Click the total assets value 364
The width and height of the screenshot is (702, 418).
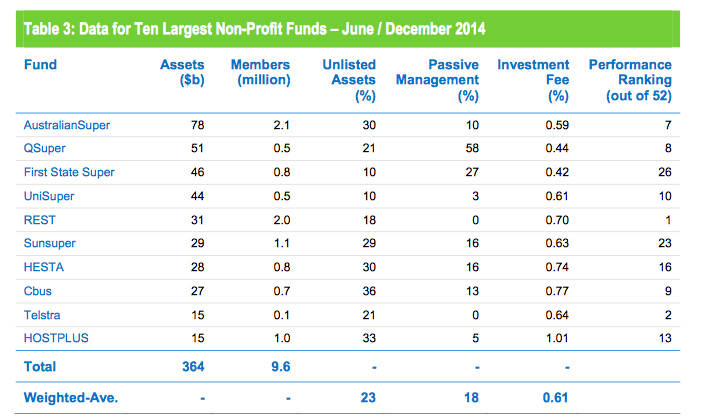tap(191, 367)
